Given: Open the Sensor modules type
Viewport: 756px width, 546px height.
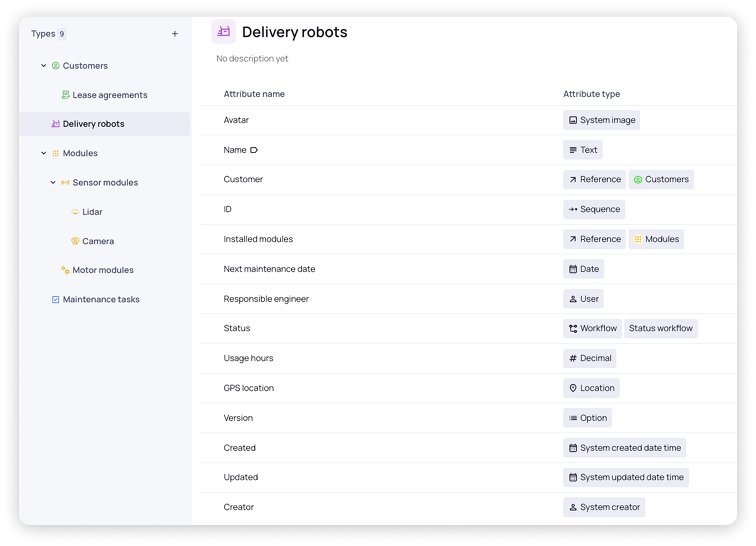Looking at the screenshot, I should pos(105,183).
